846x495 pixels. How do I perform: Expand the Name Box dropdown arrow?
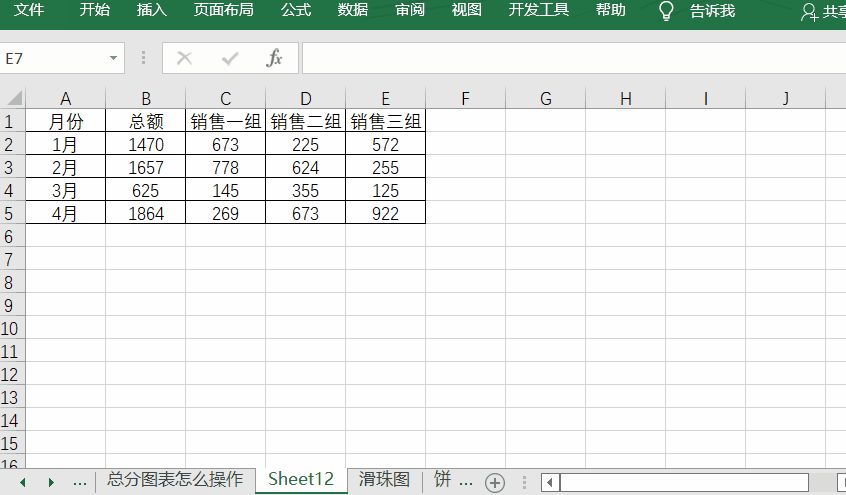click(x=113, y=59)
